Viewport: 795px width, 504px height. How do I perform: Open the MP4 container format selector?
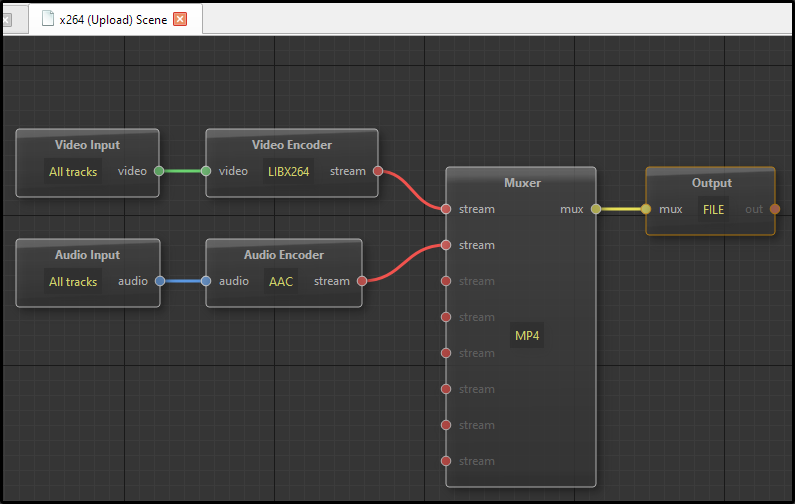pyautogui.click(x=528, y=335)
